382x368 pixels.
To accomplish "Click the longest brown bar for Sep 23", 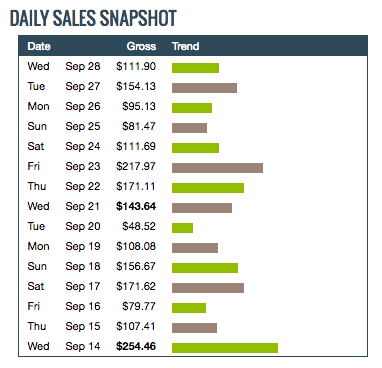I will [217, 168].
